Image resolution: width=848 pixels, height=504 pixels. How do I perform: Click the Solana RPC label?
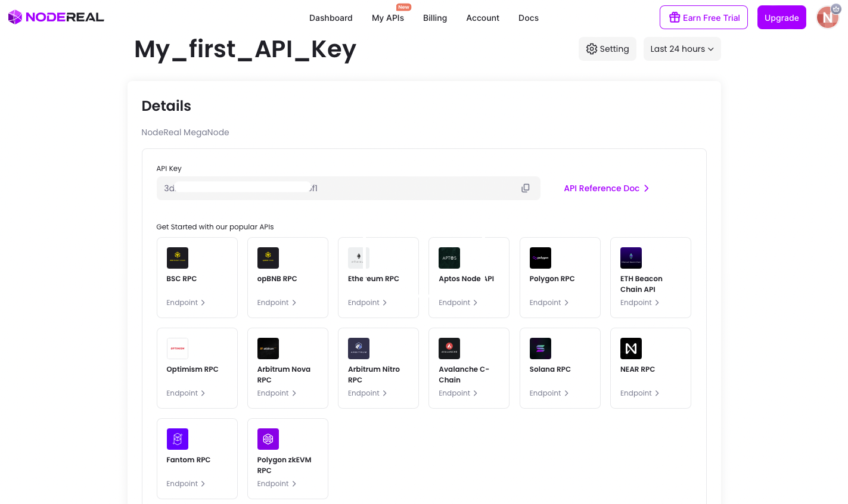[550, 369]
